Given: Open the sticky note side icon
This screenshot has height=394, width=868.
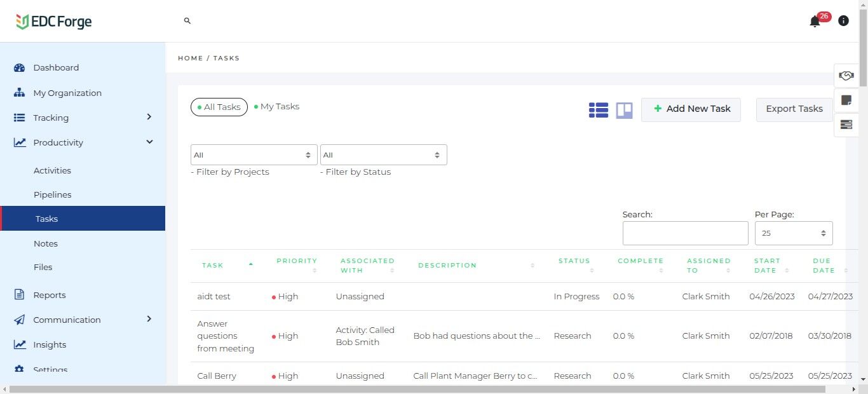Looking at the screenshot, I should pos(846,100).
